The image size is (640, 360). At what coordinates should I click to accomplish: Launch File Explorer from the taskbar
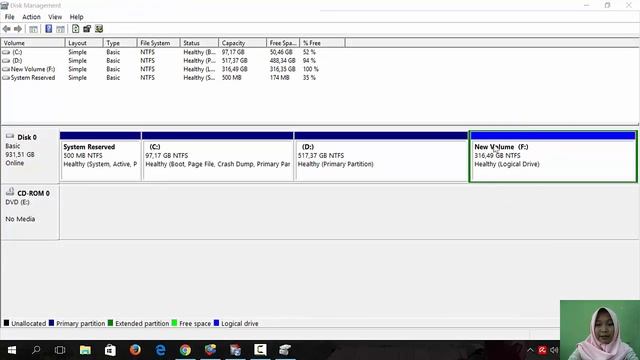point(85,350)
